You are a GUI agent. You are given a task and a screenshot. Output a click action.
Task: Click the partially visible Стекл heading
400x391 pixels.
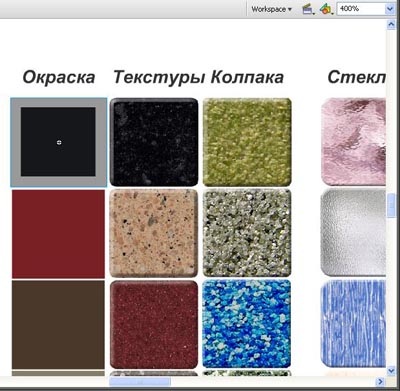(357, 77)
